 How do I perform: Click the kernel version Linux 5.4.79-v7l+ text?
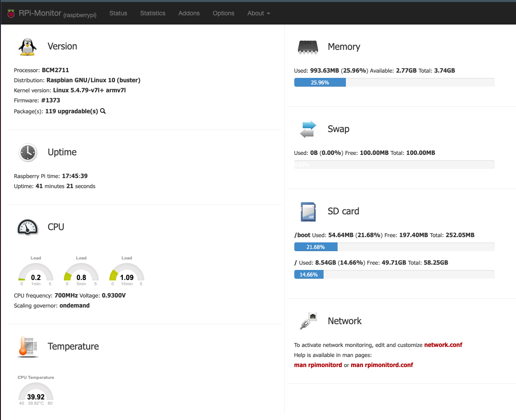[x=90, y=90]
